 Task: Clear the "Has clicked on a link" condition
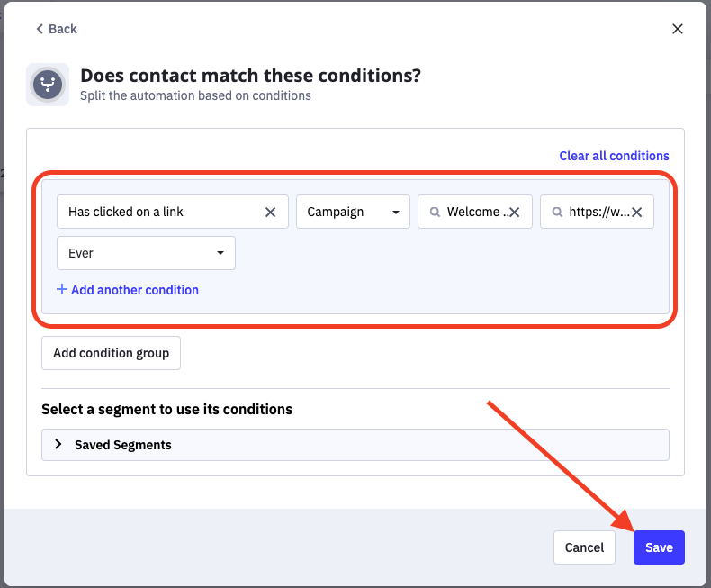[x=270, y=213]
